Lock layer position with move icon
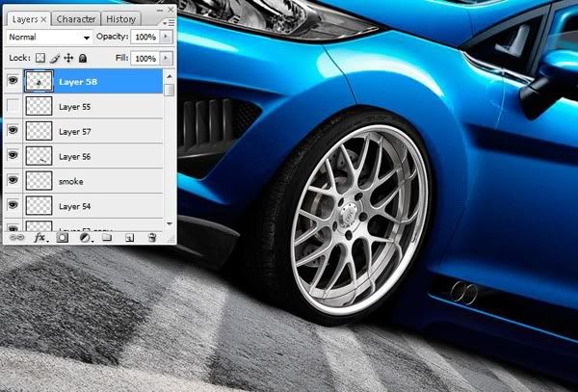578x392 pixels. click(68, 58)
